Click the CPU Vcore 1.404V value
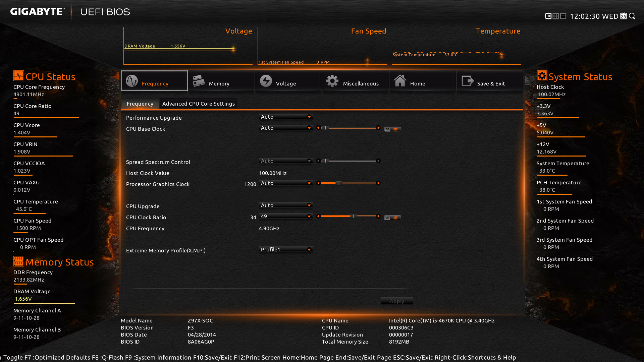Viewport: 644px width, 362px height. pyautogui.click(x=22, y=133)
